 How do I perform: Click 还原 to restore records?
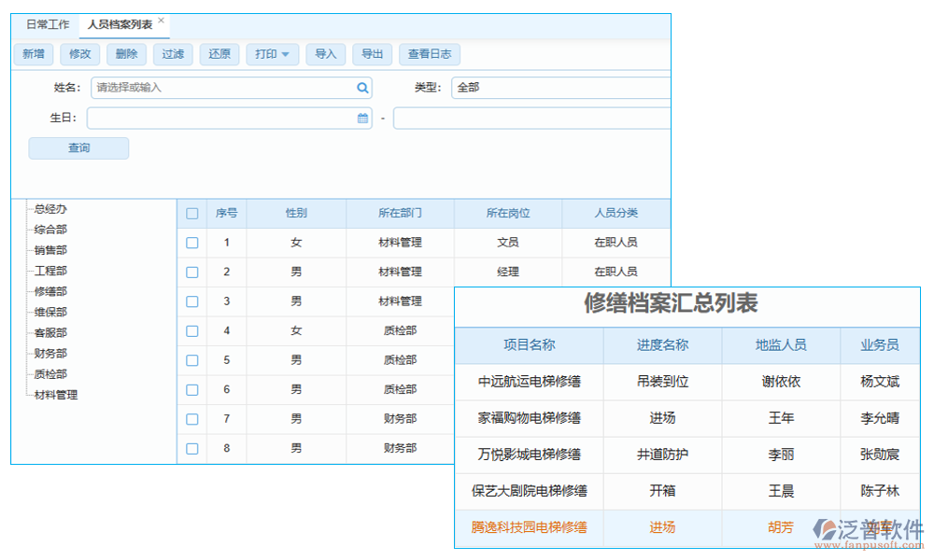tap(219, 54)
